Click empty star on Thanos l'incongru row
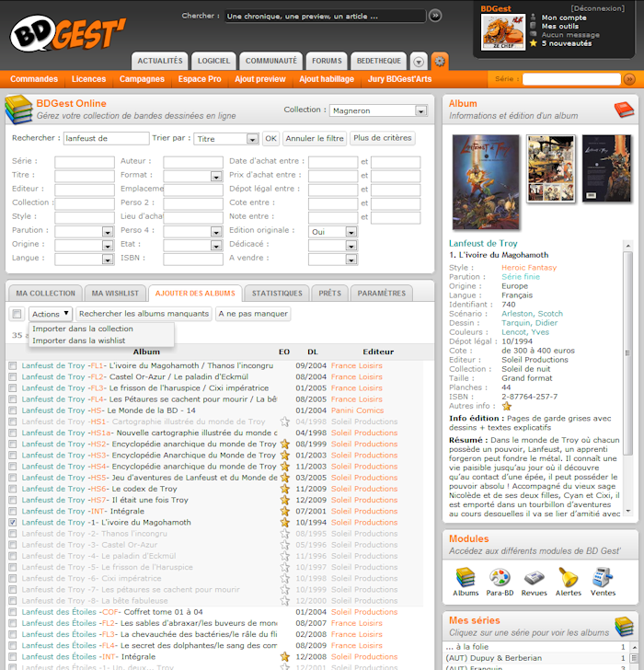Screen dimensions: 644x670 click(285, 534)
